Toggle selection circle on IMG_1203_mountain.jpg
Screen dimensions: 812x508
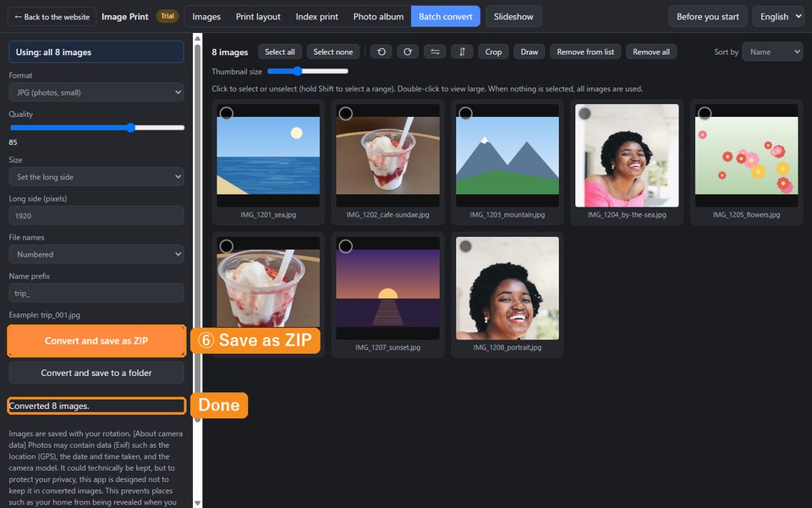pos(465,113)
